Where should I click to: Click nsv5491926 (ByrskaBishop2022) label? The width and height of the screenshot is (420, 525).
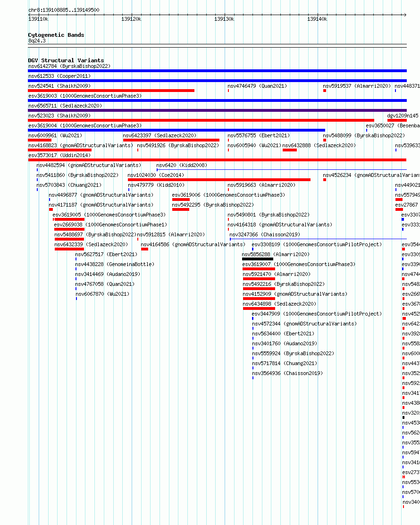click(178, 145)
